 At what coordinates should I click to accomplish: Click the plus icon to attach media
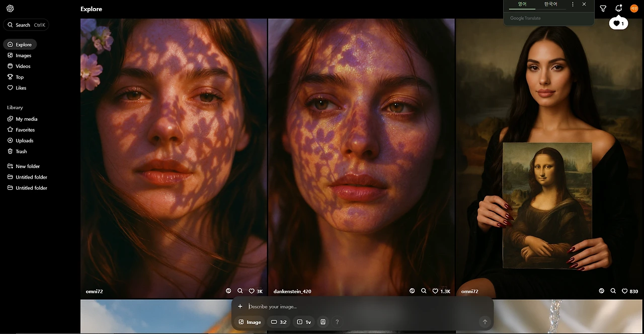[x=240, y=306]
